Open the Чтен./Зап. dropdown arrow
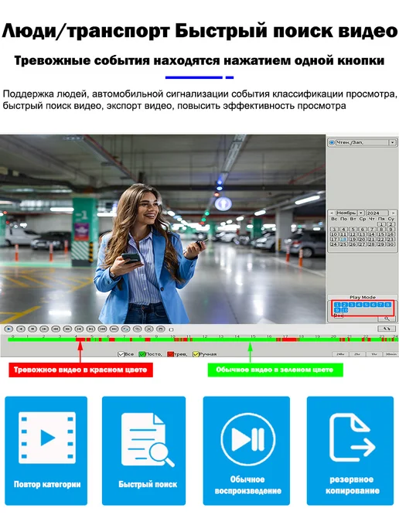This screenshot has width=399, height=532. [x=392, y=142]
